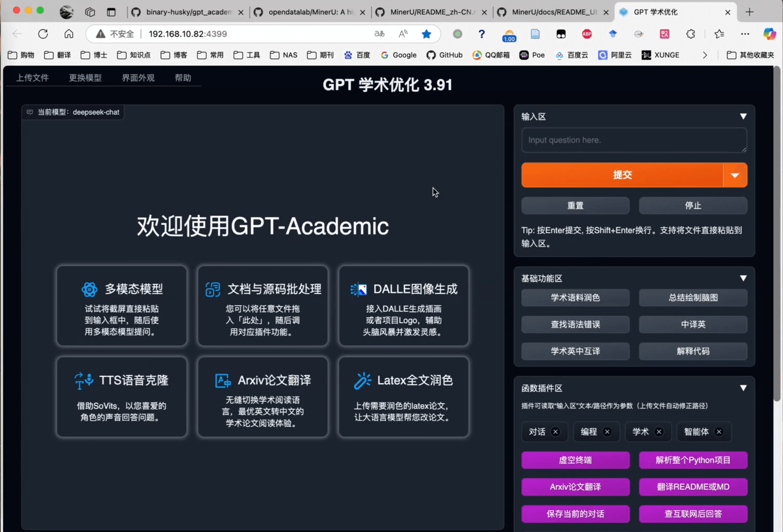
Task: Remove the 智能体 plugin tag
Action: (x=719, y=432)
